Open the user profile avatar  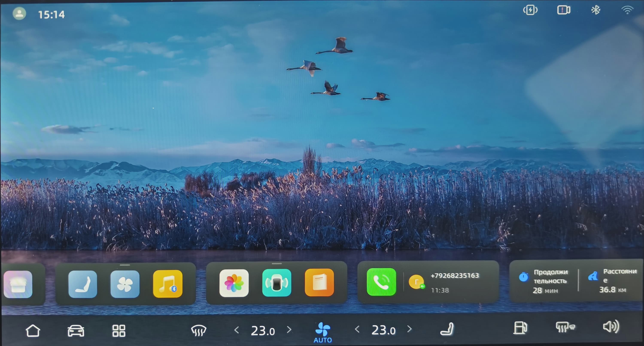[19, 14]
